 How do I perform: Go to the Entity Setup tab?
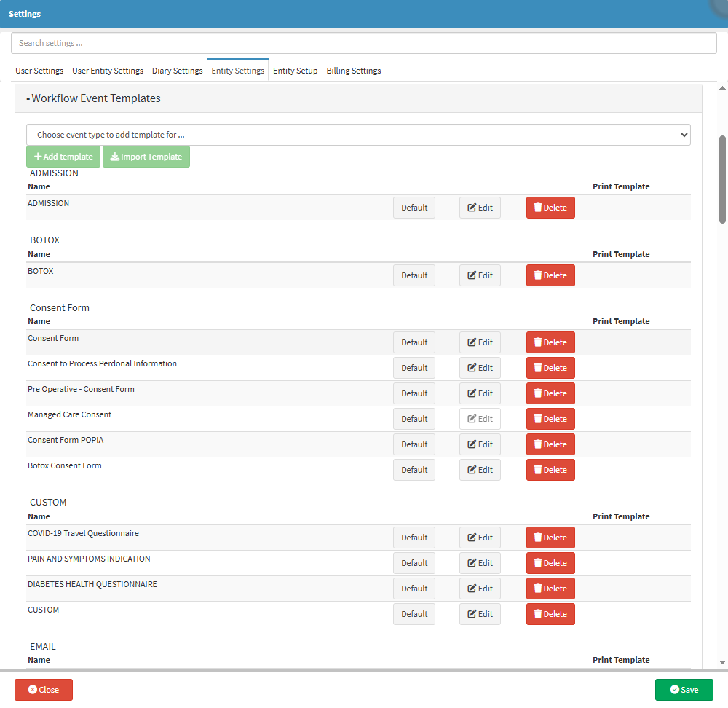pyautogui.click(x=295, y=71)
